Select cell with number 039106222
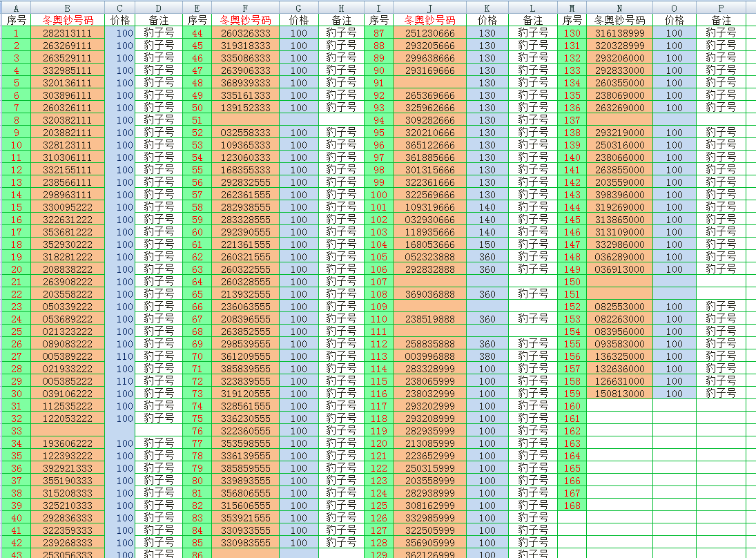 coord(68,394)
